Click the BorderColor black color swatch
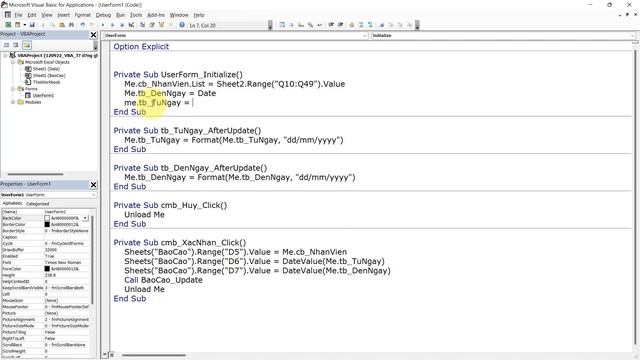The image size is (640, 360). 47,224
